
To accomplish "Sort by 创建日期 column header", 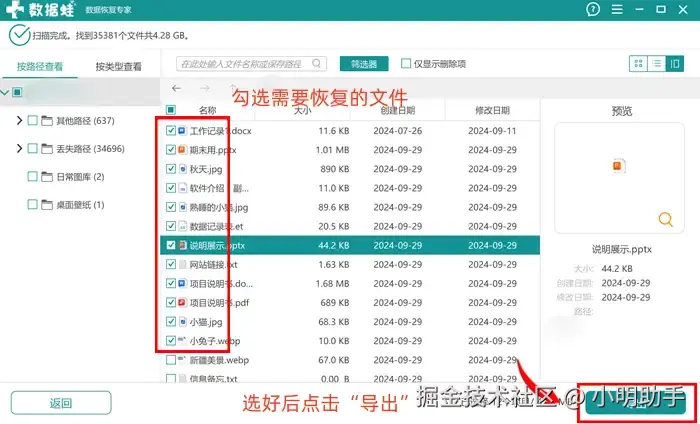I will [398, 110].
